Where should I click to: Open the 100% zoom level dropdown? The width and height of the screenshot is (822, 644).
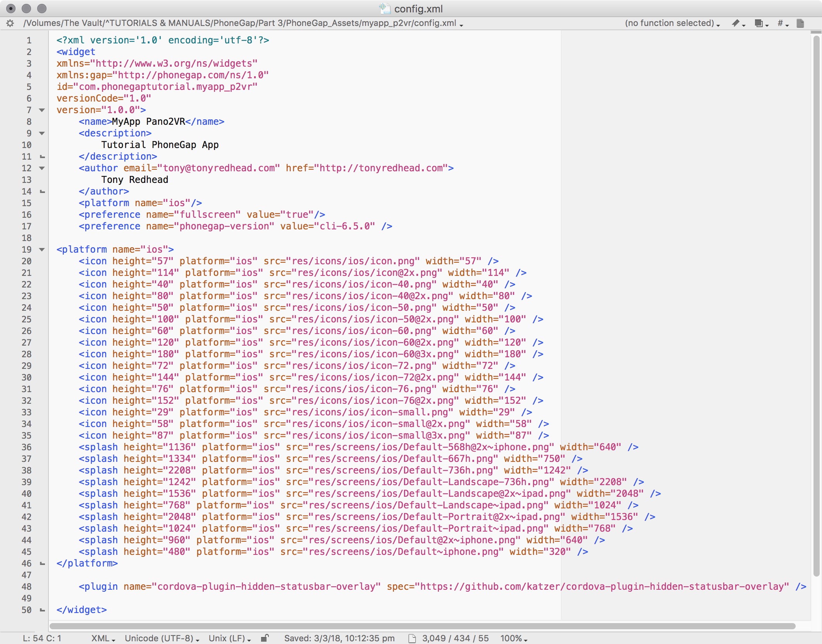[514, 638]
